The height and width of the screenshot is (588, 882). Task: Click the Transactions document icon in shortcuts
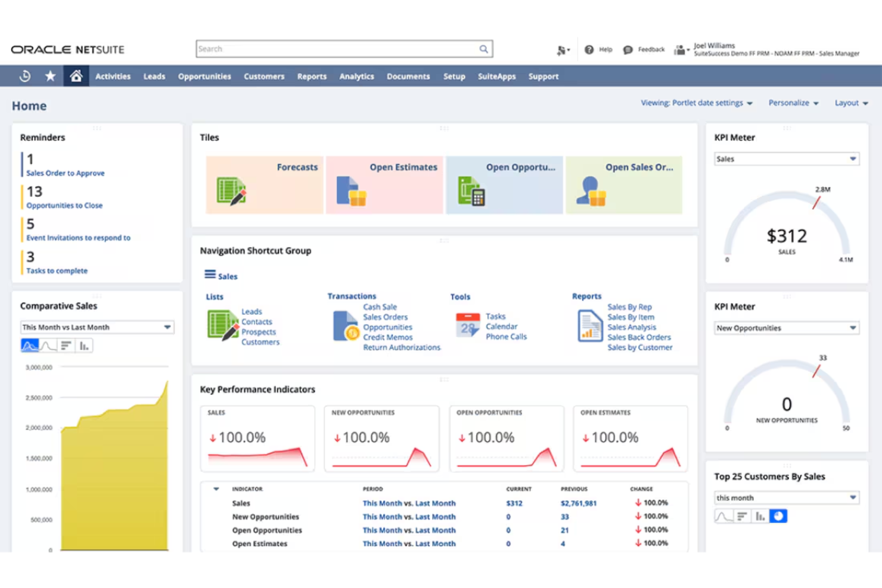(346, 326)
